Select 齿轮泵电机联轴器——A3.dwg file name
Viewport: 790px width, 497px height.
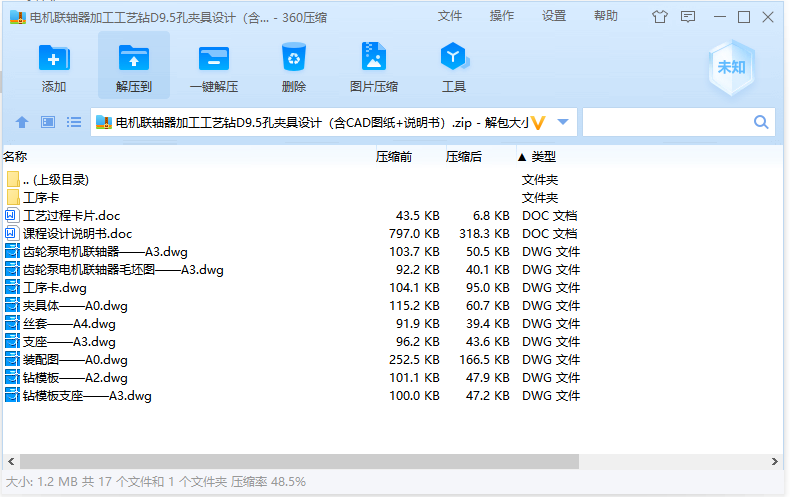click(x=105, y=252)
